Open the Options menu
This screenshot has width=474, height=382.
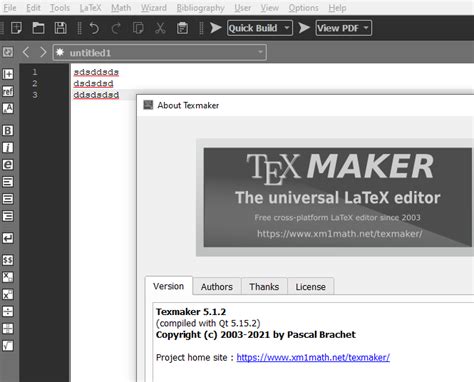point(303,8)
